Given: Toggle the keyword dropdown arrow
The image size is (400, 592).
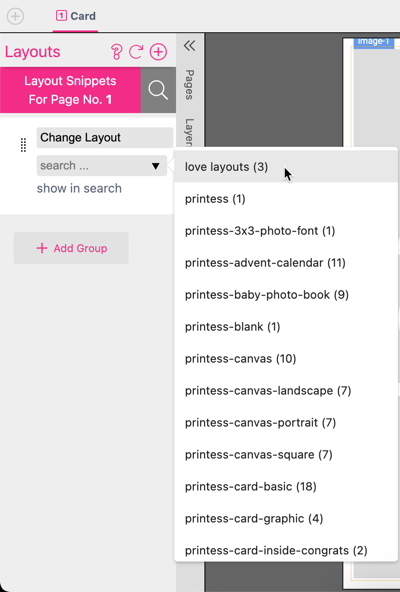Looking at the screenshot, I should click(x=155, y=166).
